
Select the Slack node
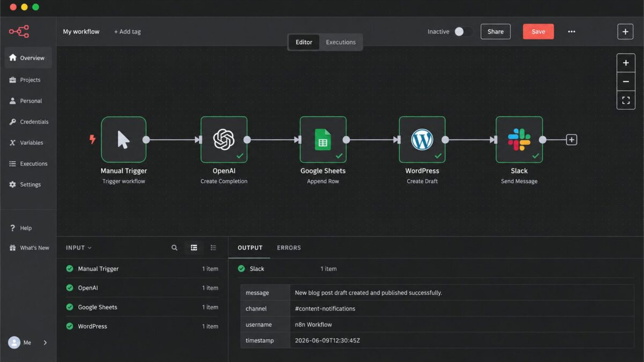pyautogui.click(x=519, y=139)
